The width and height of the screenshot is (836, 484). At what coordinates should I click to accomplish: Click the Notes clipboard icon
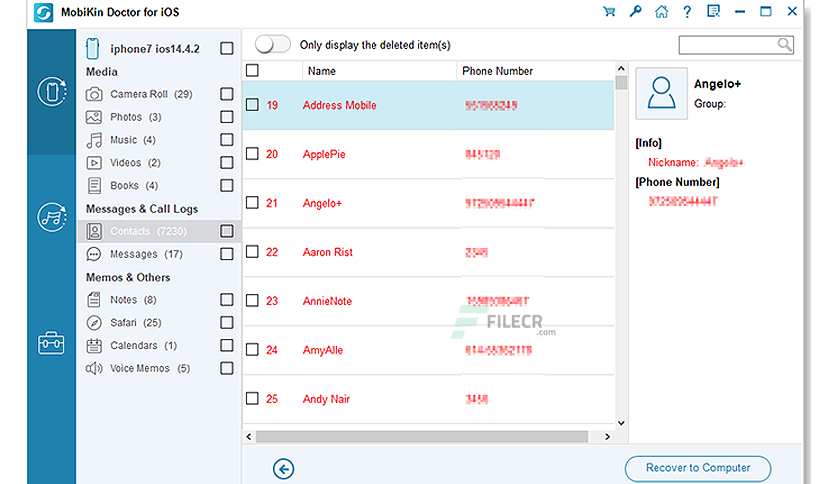coord(94,300)
